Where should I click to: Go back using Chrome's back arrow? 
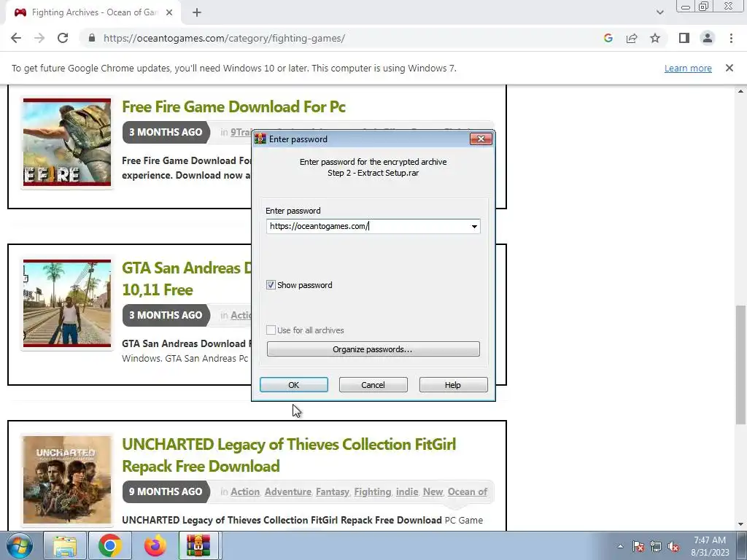16,38
